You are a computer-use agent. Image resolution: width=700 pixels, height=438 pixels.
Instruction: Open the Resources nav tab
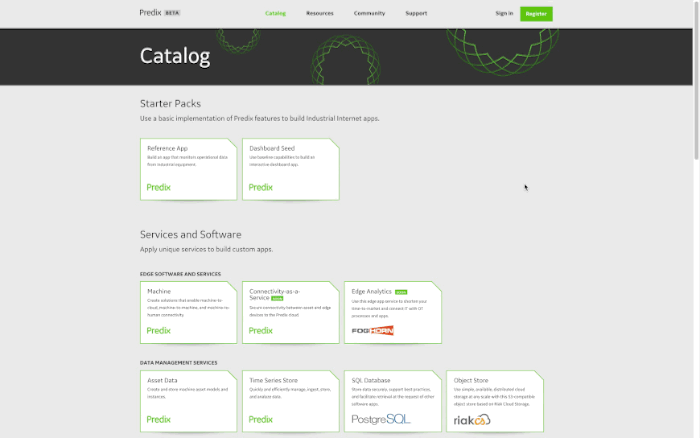[x=320, y=13]
